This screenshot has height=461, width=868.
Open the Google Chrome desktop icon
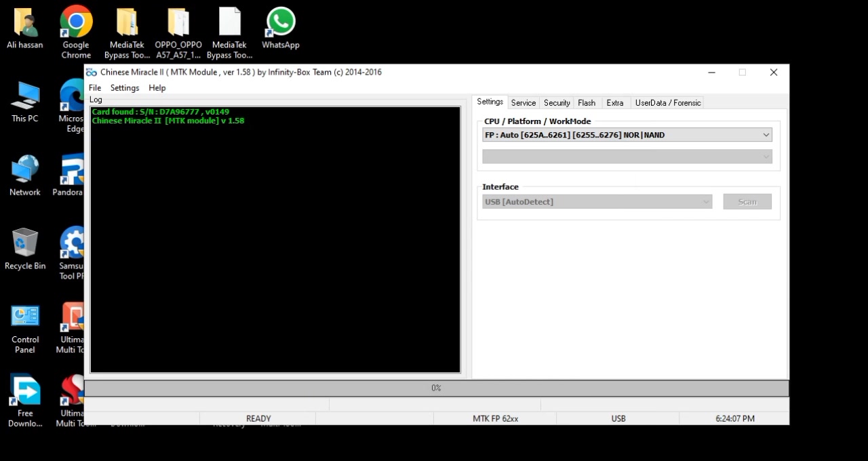[76, 33]
